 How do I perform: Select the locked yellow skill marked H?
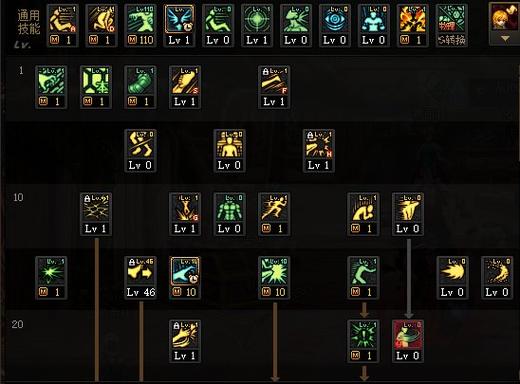(x=319, y=151)
